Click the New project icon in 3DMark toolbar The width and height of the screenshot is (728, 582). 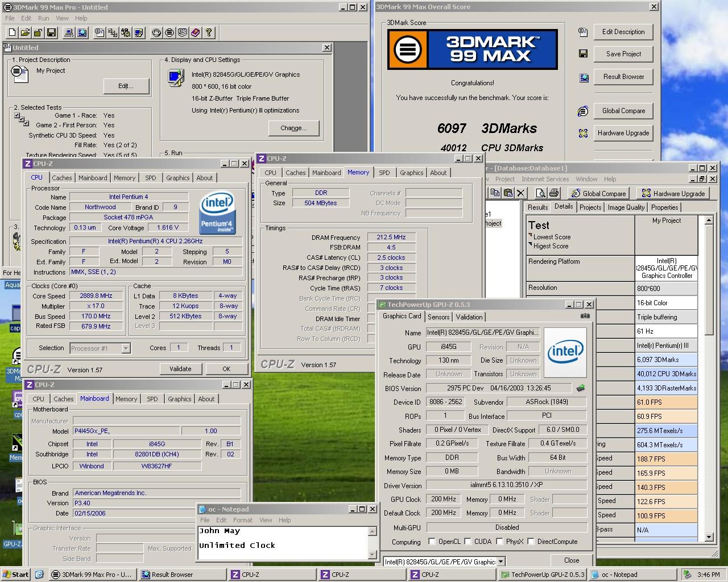[11, 32]
